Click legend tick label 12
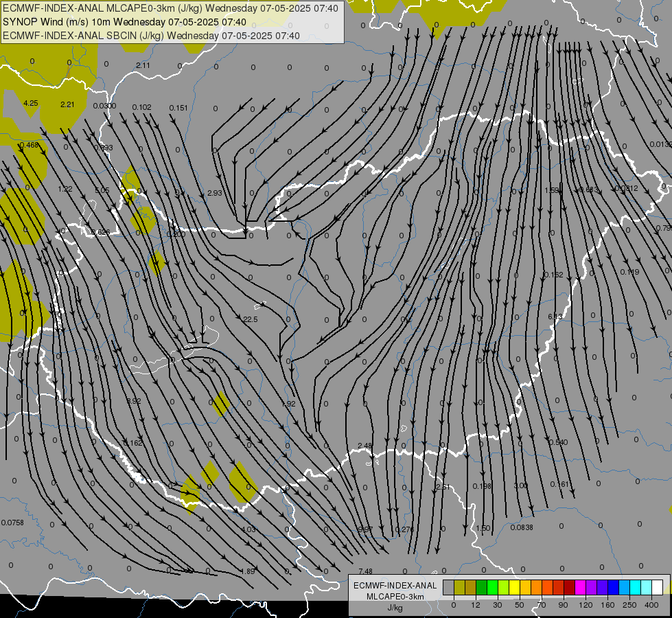Image resolution: width=672 pixels, height=618 pixels. point(475,605)
